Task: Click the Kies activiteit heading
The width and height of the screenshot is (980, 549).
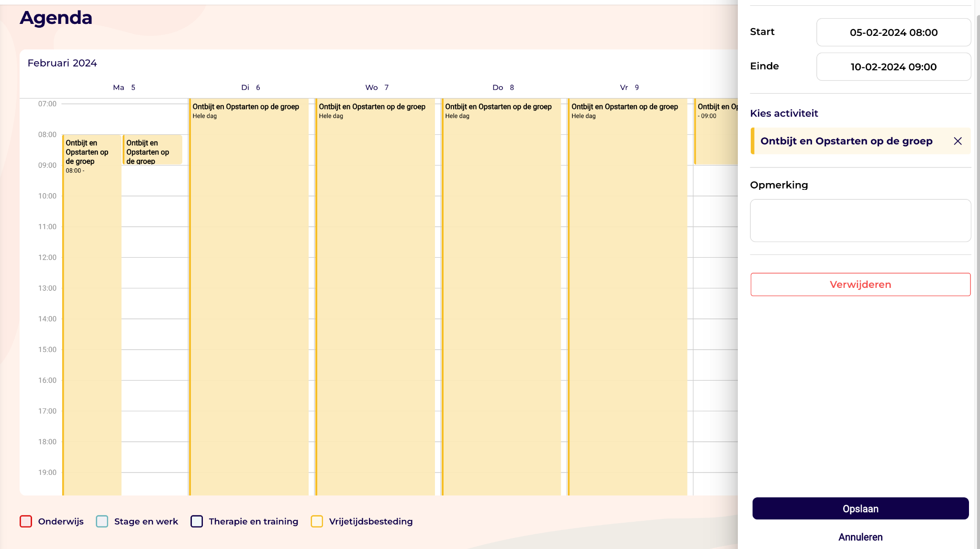Action: pos(784,113)
